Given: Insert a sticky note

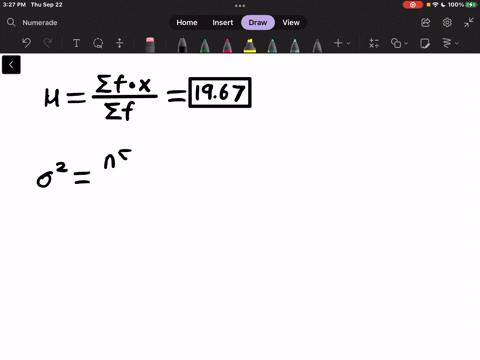Looking at the screenshot, I should click(425, 43).
